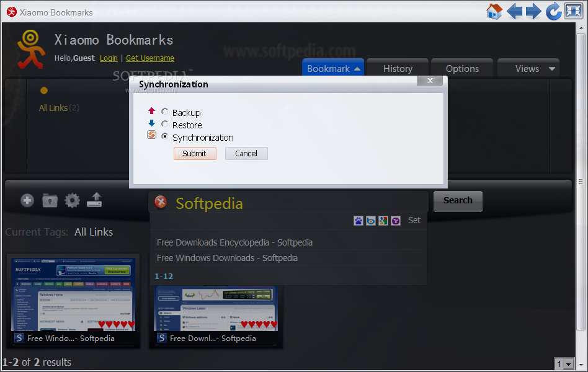This screenshot has height=372, width=588.
Task: Select Google search engine icon
Action: pyautogui.click(x=383, y=221)
